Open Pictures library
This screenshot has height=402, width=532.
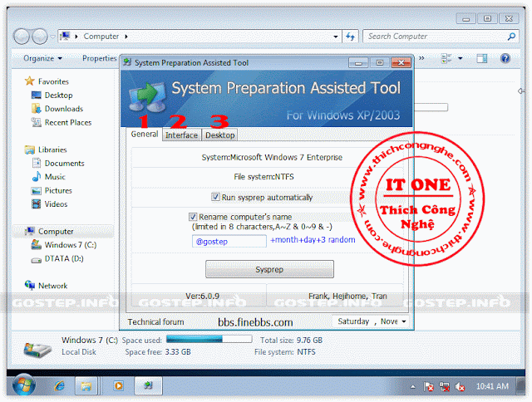click(58, 190)
